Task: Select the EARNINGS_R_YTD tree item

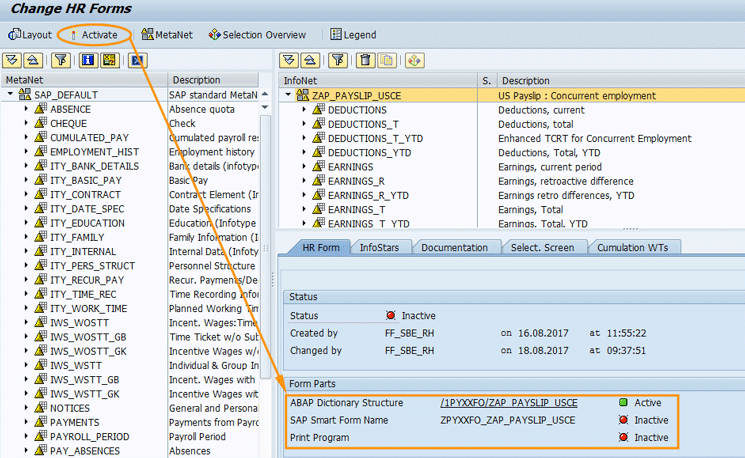Action: 368,196
